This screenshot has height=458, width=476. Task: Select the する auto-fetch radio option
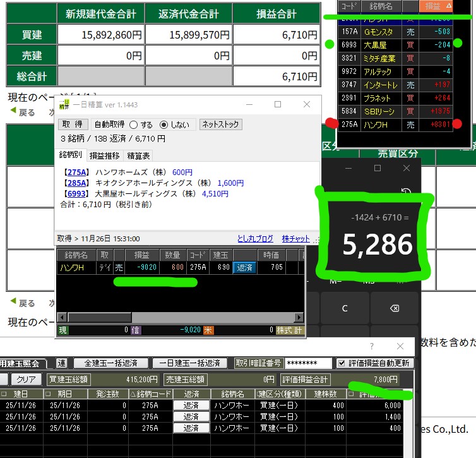coord(133,125)
